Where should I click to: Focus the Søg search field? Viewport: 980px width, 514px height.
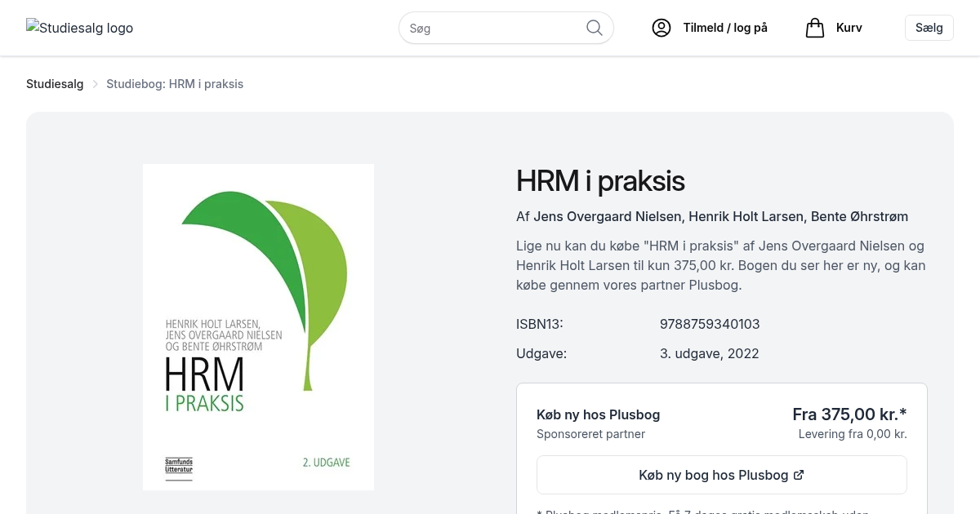494,28
